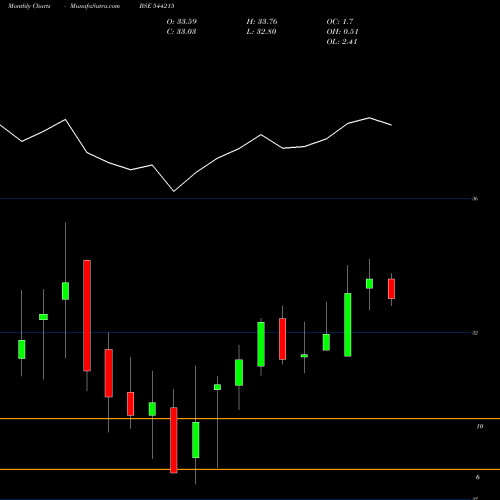The height and width of the screenshot is (500, 500).
Task: Click the '36' price axis label
Action: point(475,199)
